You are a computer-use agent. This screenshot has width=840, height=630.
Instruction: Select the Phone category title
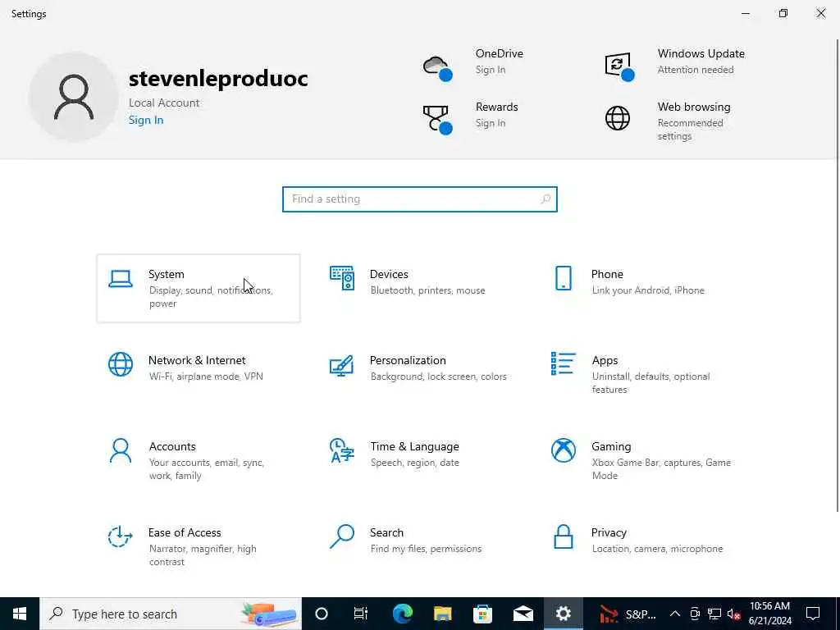click(x=607, y=274)
